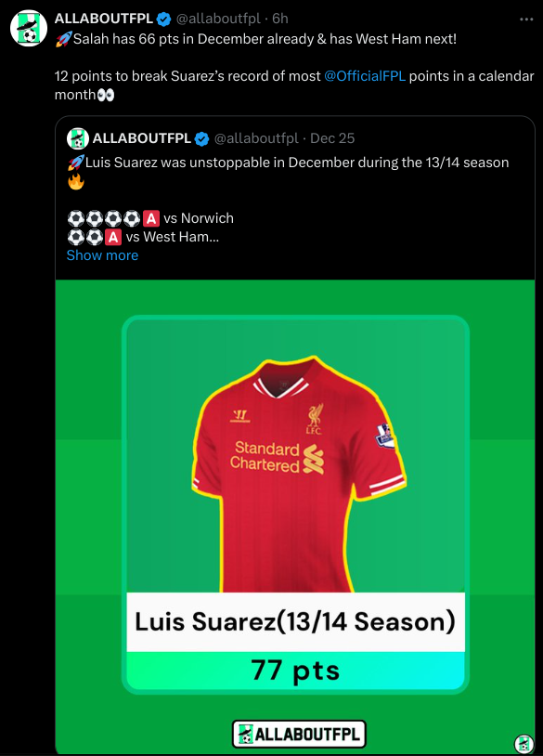The image size is (543, 756).
Task: Click the 77 pts score bar
Action: pos(295,671)
